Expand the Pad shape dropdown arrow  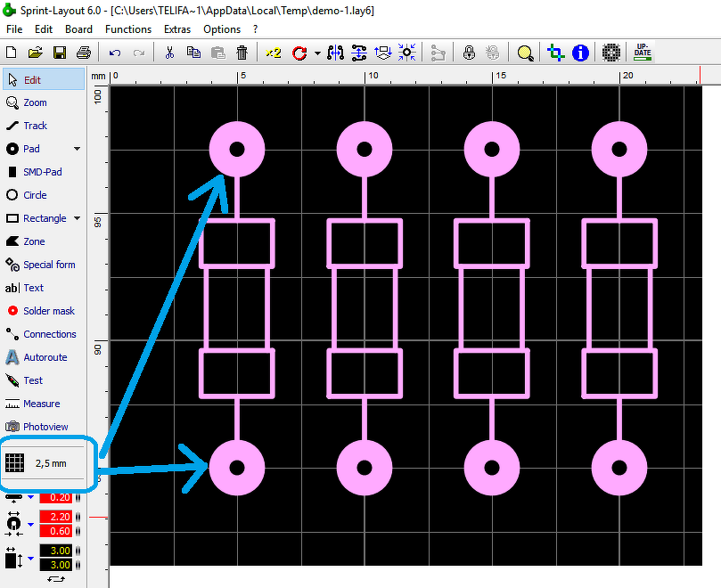pyautogui.click(x=78, y=149)
